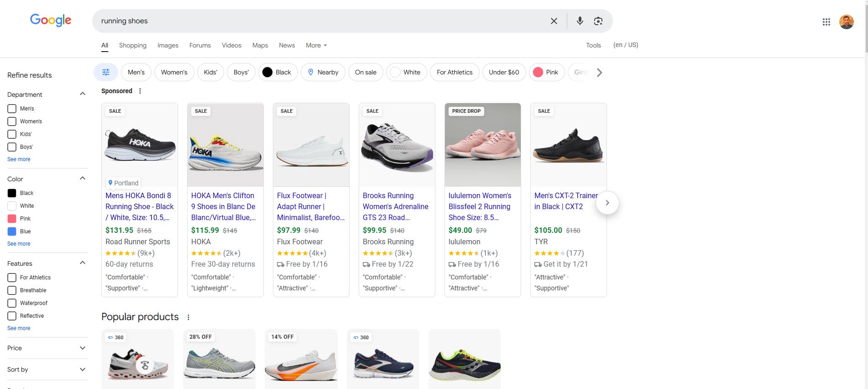Screen dimensions: 868x389
Task: Open 360 view badge on the navy Brooks shoe
Action: click(x=361, y=337)
